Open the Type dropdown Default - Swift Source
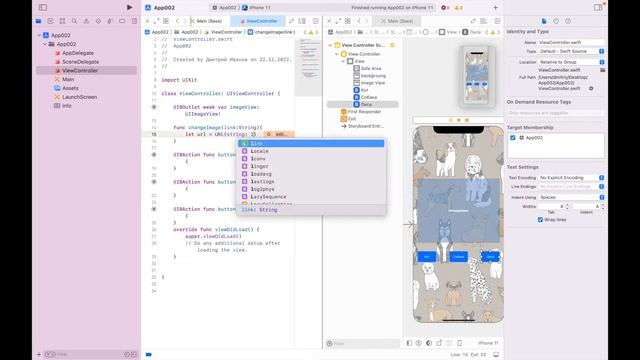This screenshot has width=640, height=360. pyautogui.click(x=571, y=51)
